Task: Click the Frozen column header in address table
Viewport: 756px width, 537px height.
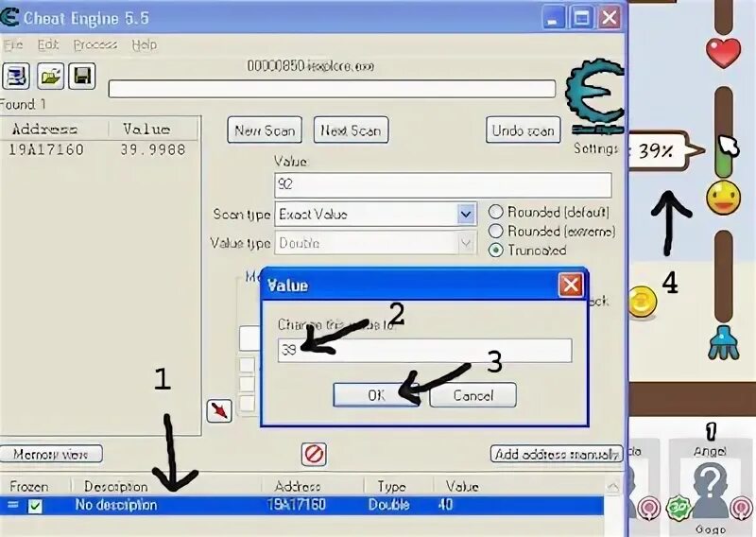Action: click(x=29, y=486)
